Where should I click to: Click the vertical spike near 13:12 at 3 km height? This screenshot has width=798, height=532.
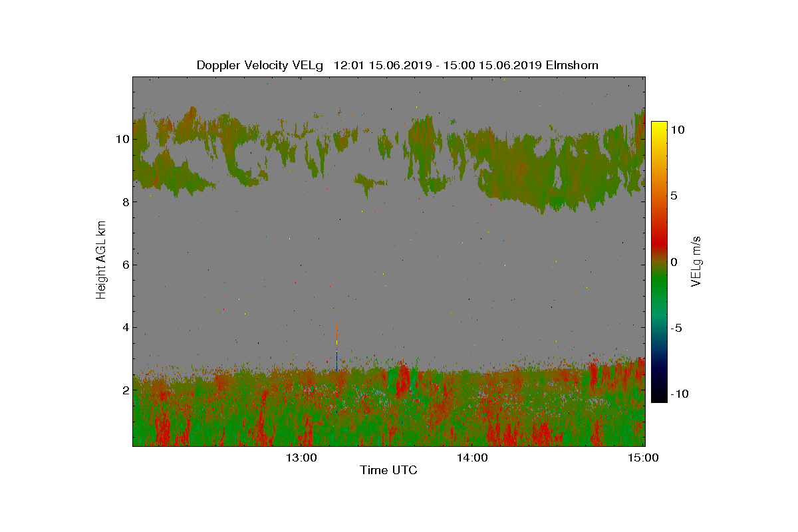pyautogui.click(x=337, y=347)
